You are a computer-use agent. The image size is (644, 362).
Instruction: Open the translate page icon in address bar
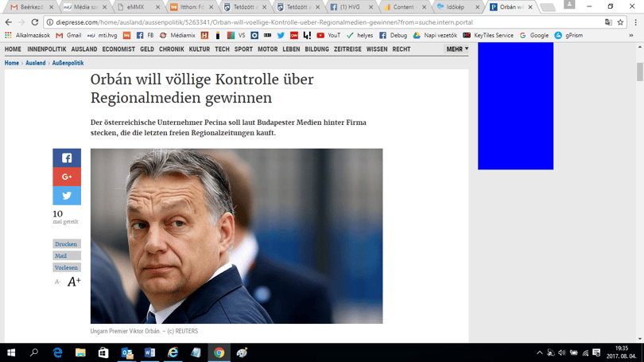coord(608,22)
